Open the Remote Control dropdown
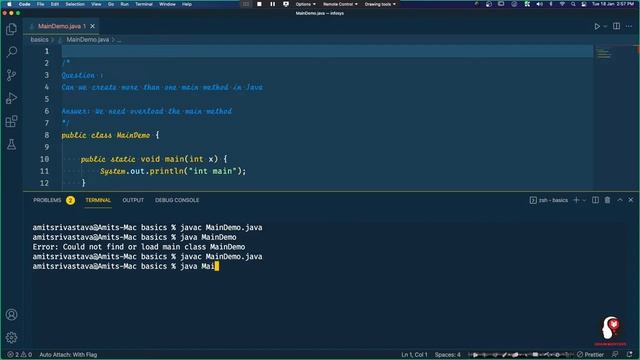Image resolution: width=640 pixels, height=360 pixels. click(340, 4)
